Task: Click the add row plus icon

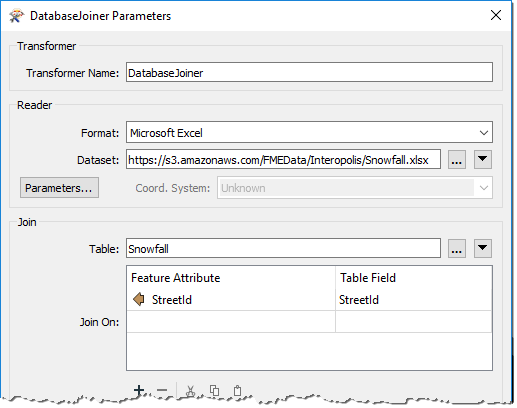Action: [139, 390]
